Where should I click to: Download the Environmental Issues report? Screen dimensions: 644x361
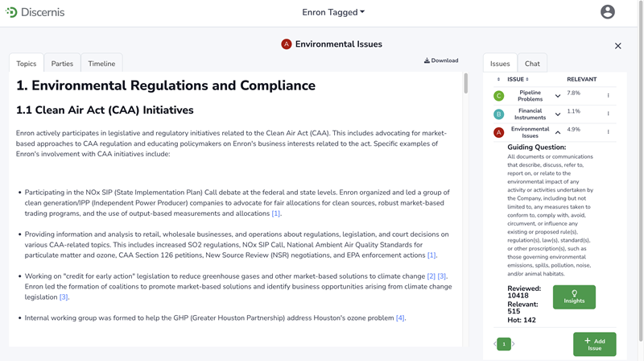pyautogui.click(x=441, y=60)
